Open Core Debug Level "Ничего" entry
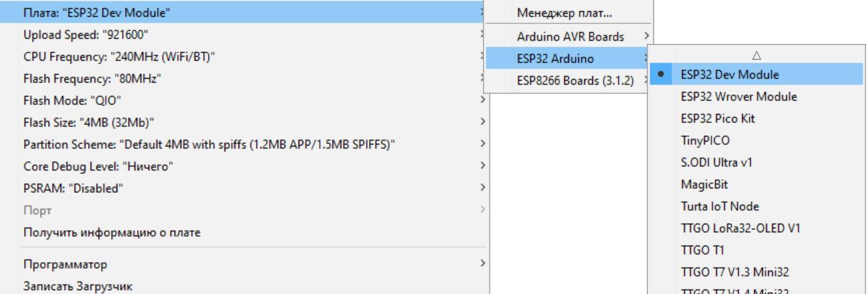This screenshot has height=294, width=868. (243, 166)
